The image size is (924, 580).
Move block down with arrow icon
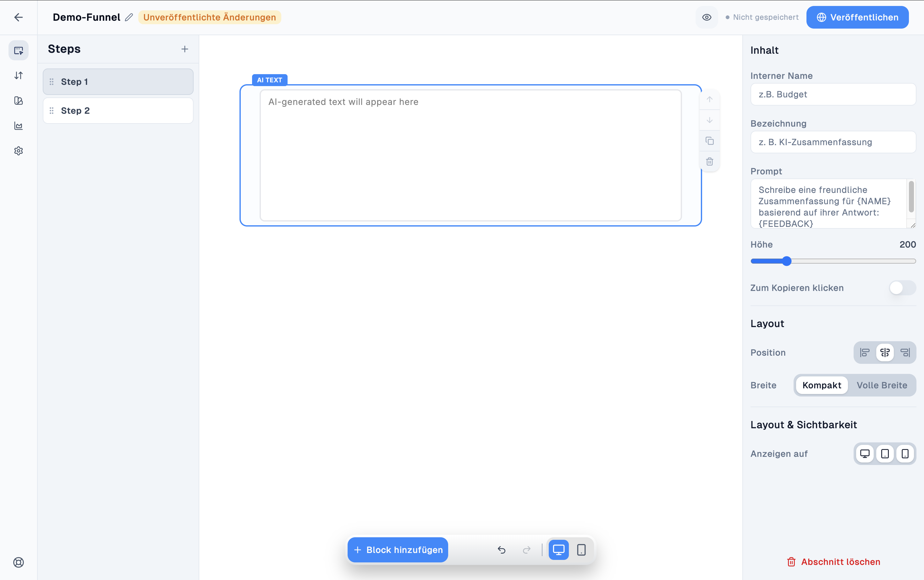(x=710, y=120)
